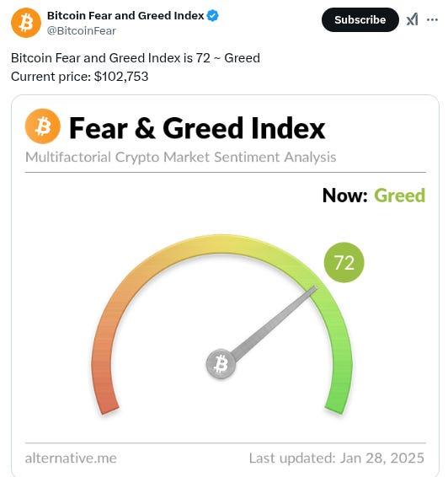Screen dimensions: 448x477
Task: Click the gray gauge needle pointer
Action: pos(275,323)
